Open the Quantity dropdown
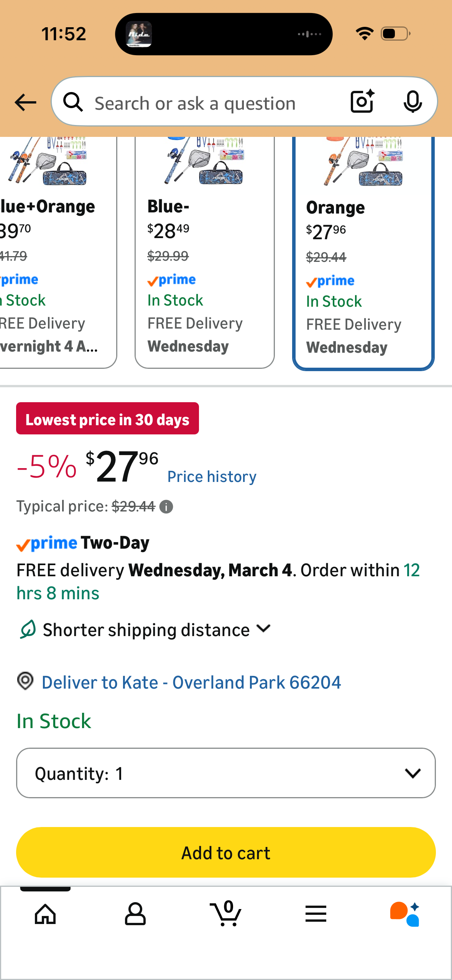 coord(226,773)
